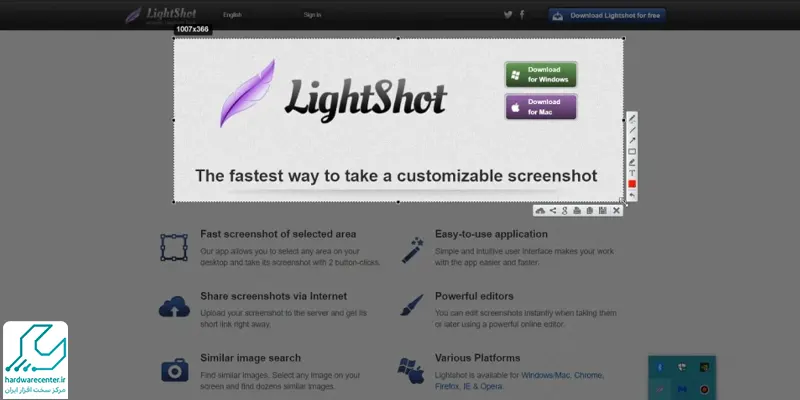Pick the Rectangle tool

point(632,152)
